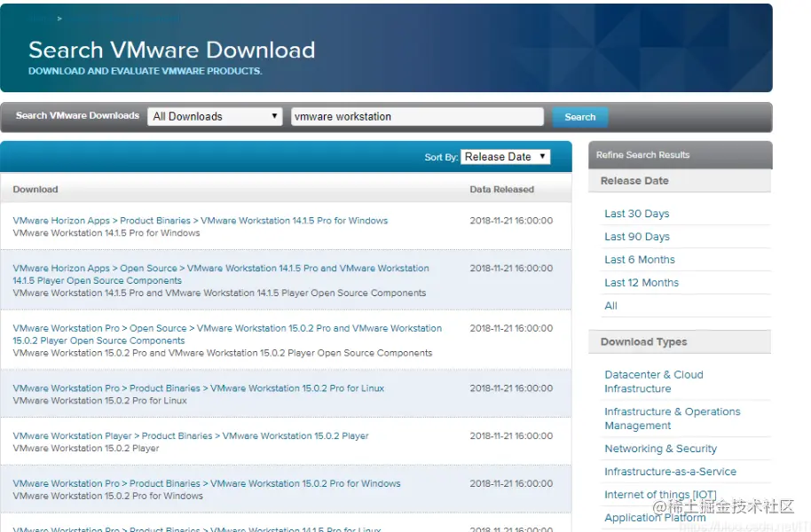This screenshot has width=811, height=532.
Task: Filter results by Last 6 Months
Action: [640, 260]
